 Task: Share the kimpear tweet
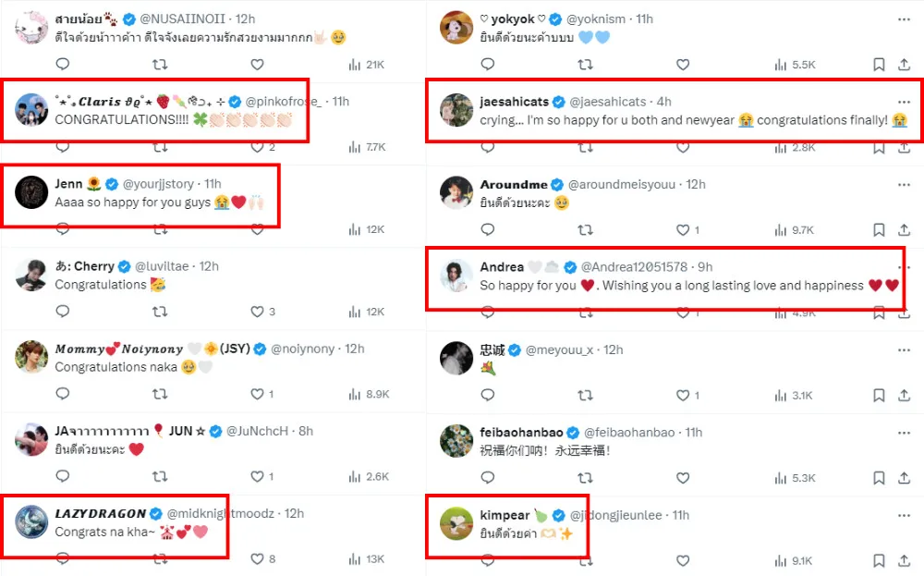click(x=905, y=559)
